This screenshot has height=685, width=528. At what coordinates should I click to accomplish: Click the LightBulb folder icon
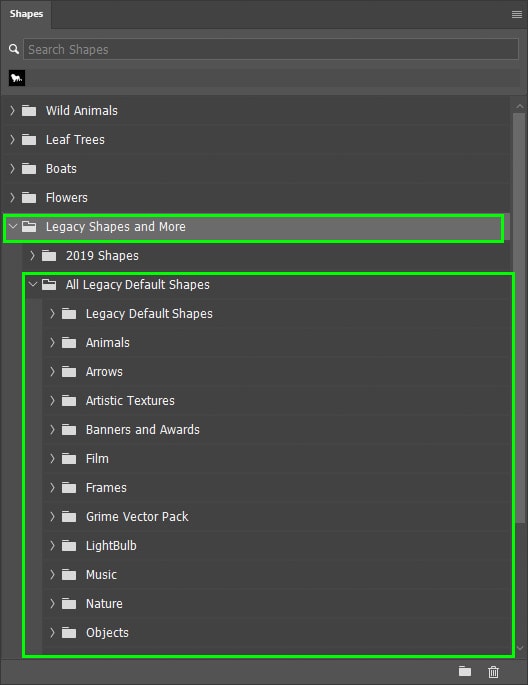[69, 545]
